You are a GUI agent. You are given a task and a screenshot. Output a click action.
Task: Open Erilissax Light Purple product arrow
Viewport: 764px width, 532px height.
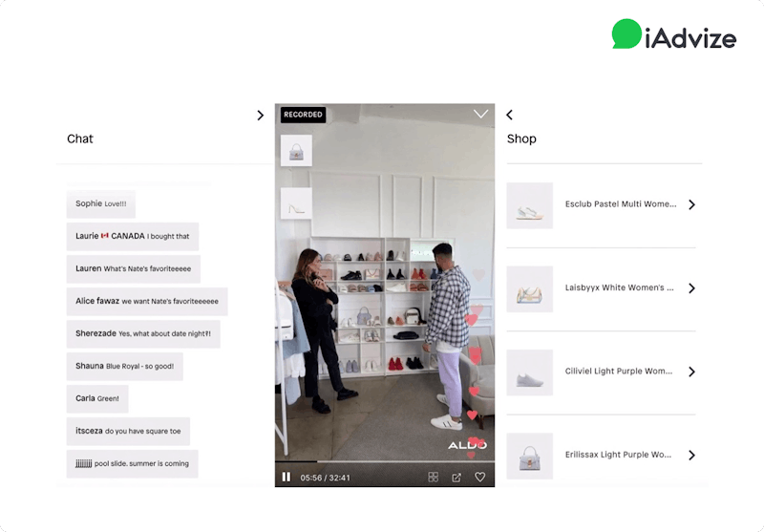691,455
